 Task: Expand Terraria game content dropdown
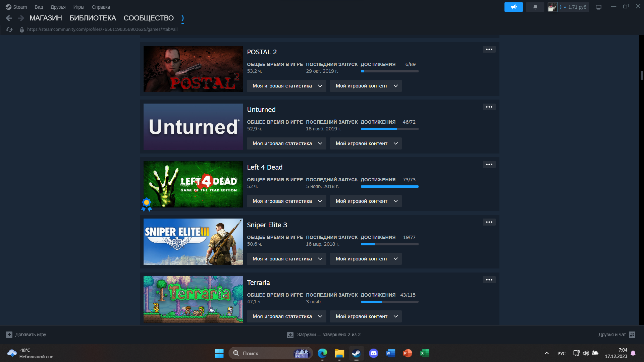366,316
